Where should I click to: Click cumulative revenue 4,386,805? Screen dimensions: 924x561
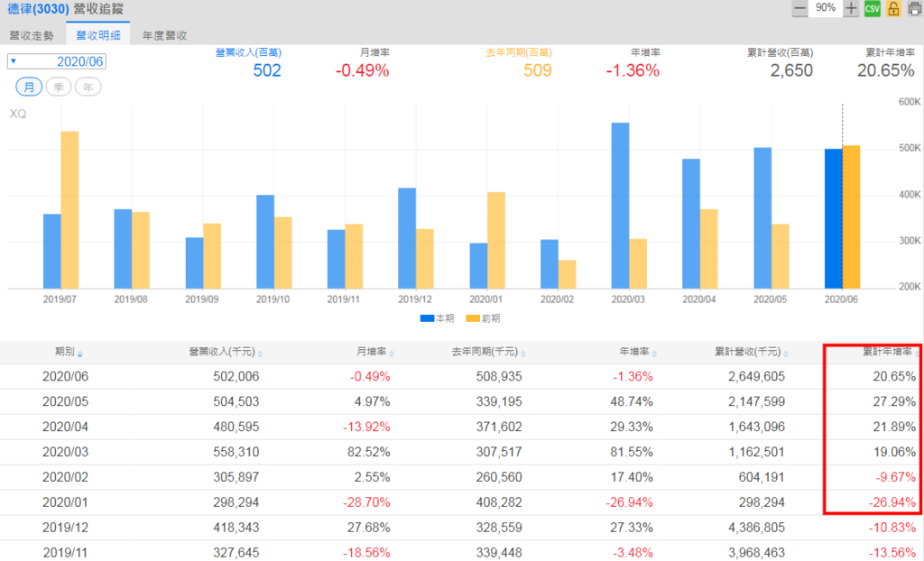tap(757, 528)
